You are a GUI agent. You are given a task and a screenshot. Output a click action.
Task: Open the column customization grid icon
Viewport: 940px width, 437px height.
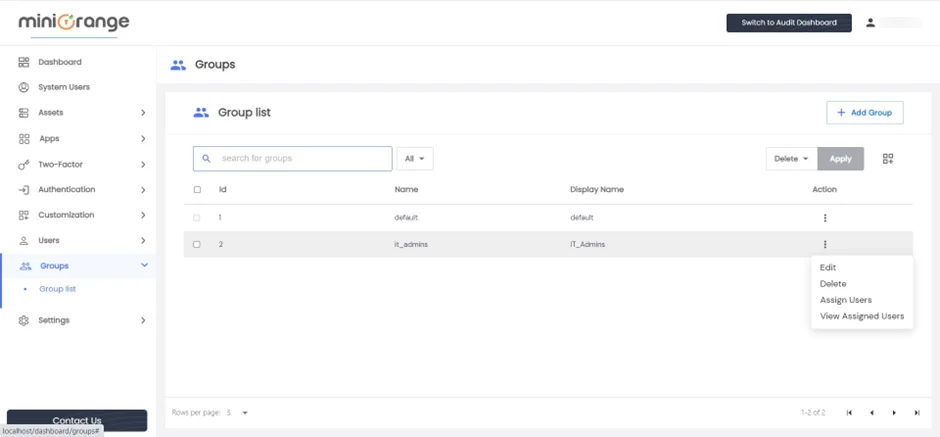tap(888, 159)
